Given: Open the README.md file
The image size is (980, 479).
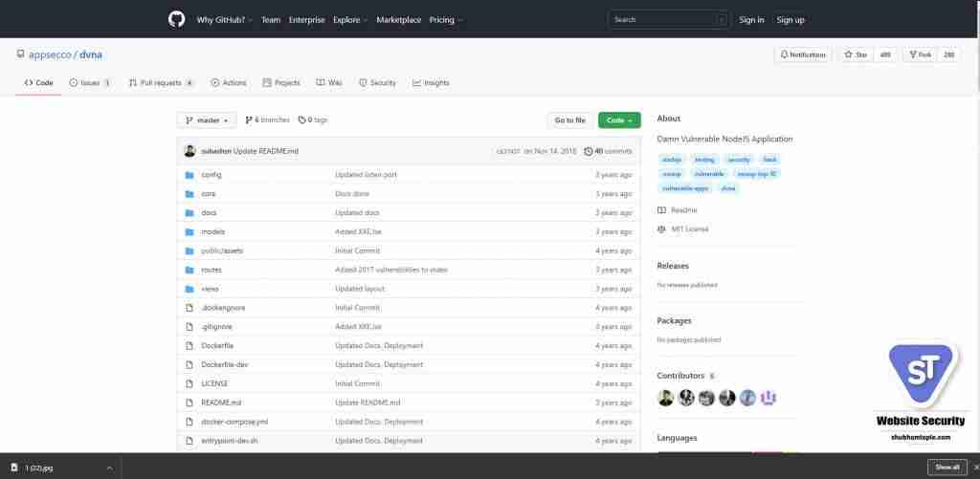Looking at the screenshot, I should pyautogui.click(x=221, y=403).
